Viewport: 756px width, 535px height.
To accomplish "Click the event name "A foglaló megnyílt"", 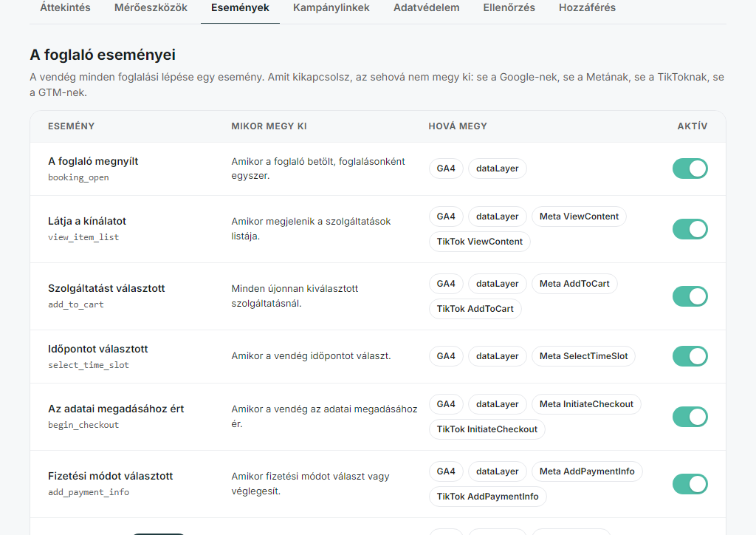I will (x=93, y=161).
